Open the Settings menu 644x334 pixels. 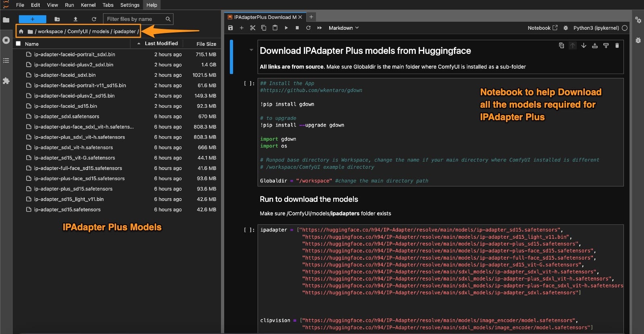click(130, 5)
